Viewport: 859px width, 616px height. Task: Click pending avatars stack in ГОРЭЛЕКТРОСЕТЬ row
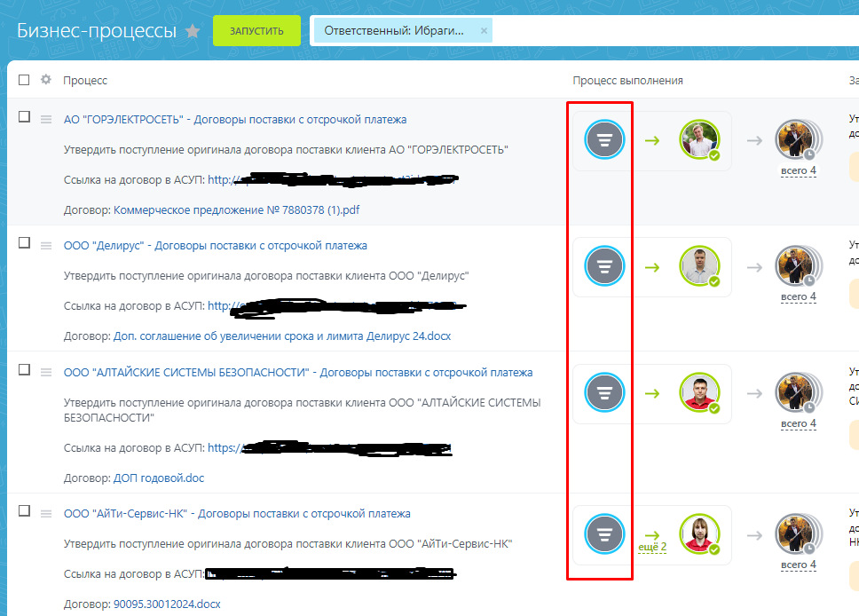tap(798, 139)
